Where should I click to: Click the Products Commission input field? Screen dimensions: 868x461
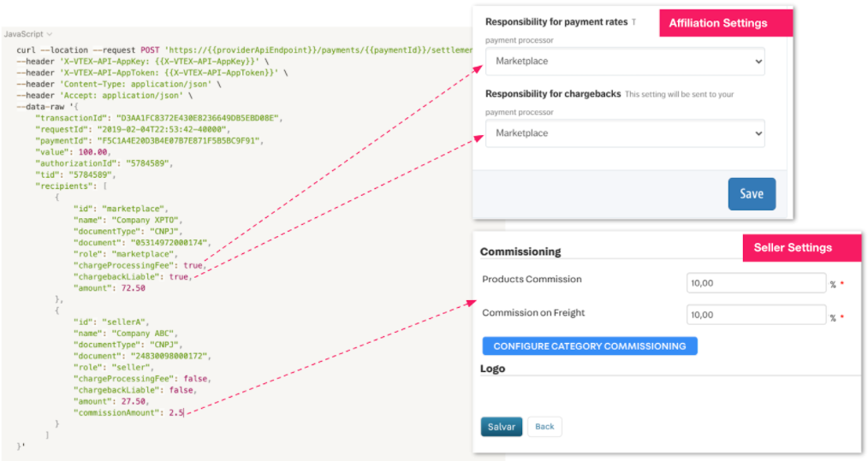pyautogui.click(x=755, y=283)
